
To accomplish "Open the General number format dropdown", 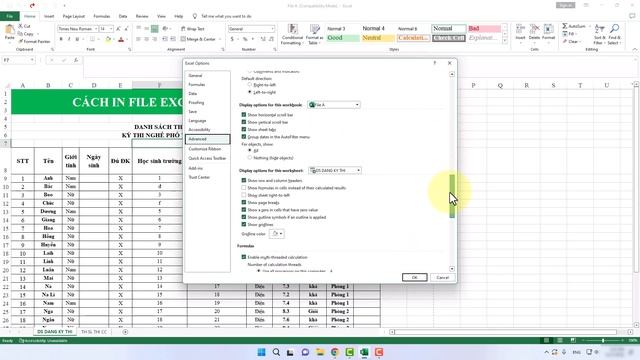I will [273, 29].
